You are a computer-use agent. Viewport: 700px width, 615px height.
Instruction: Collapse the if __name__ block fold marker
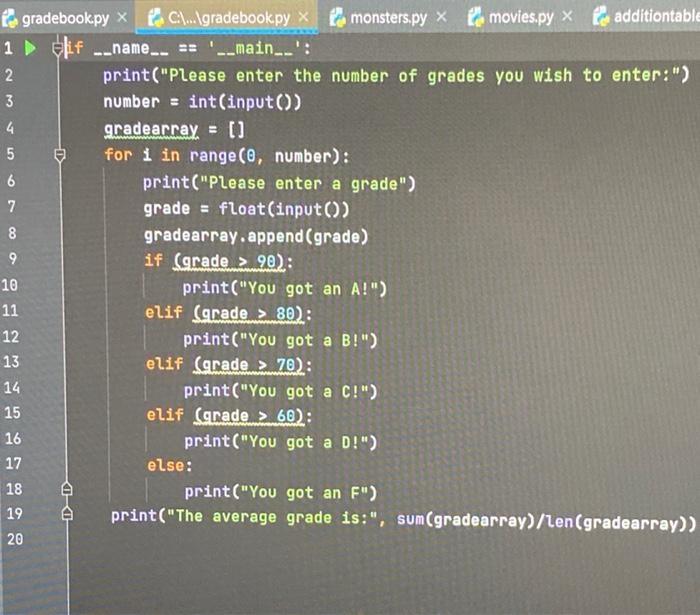pyautogui.click(x=58, y=49)
